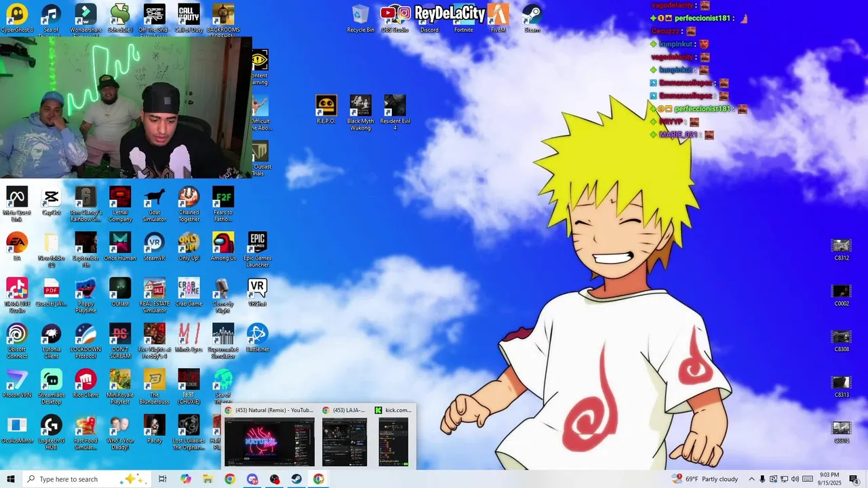Screen dimensions: 868x488
Task: Launch The Blunderbuss shortcut
Action: [155, 387]
